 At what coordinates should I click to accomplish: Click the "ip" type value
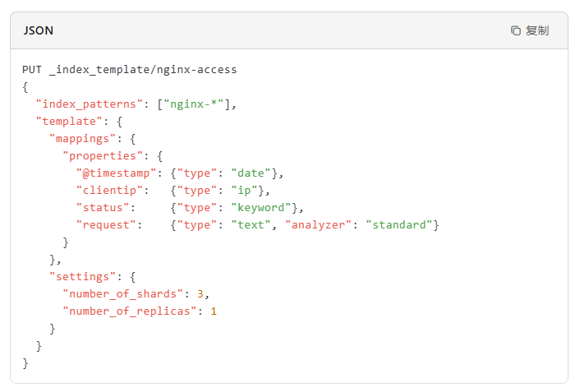point(244,191)
